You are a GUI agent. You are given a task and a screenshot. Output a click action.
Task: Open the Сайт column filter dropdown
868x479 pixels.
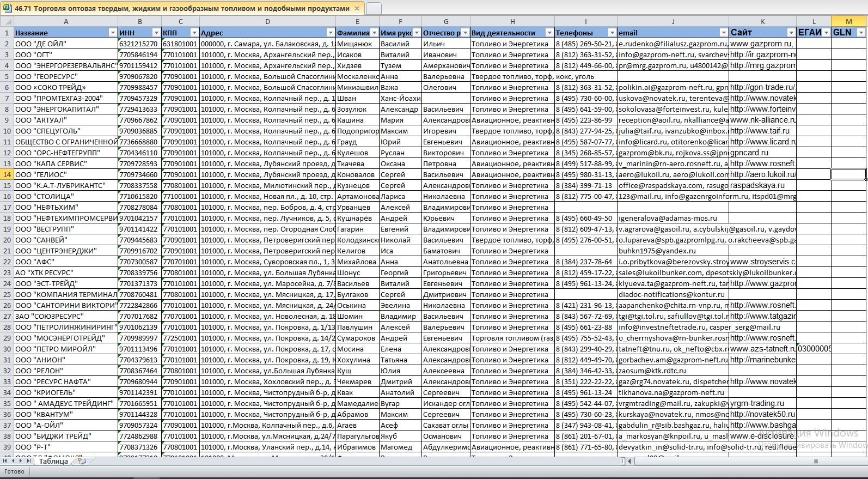click(x=791, y=33)
